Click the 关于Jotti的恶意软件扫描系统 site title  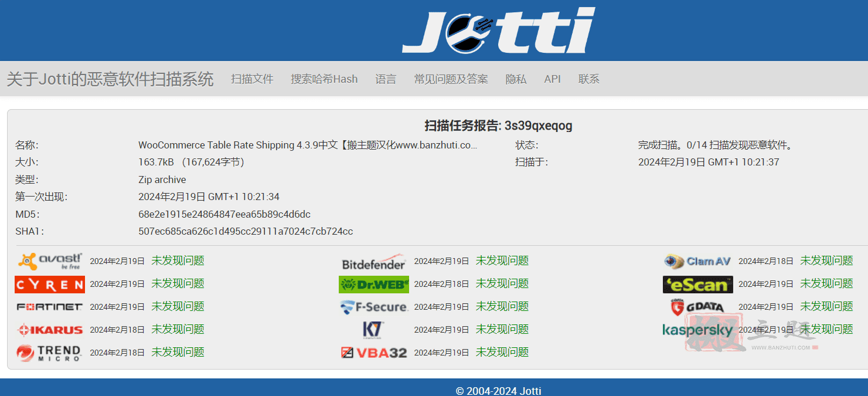tap(110, 79)
